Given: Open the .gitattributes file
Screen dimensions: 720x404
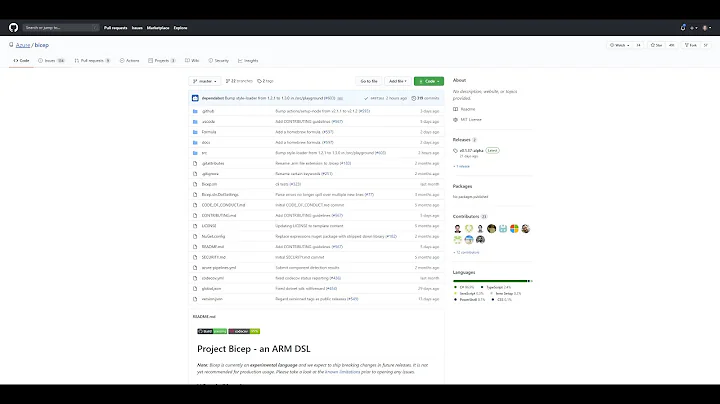Looking at the screenshot, I should (213, 163).
